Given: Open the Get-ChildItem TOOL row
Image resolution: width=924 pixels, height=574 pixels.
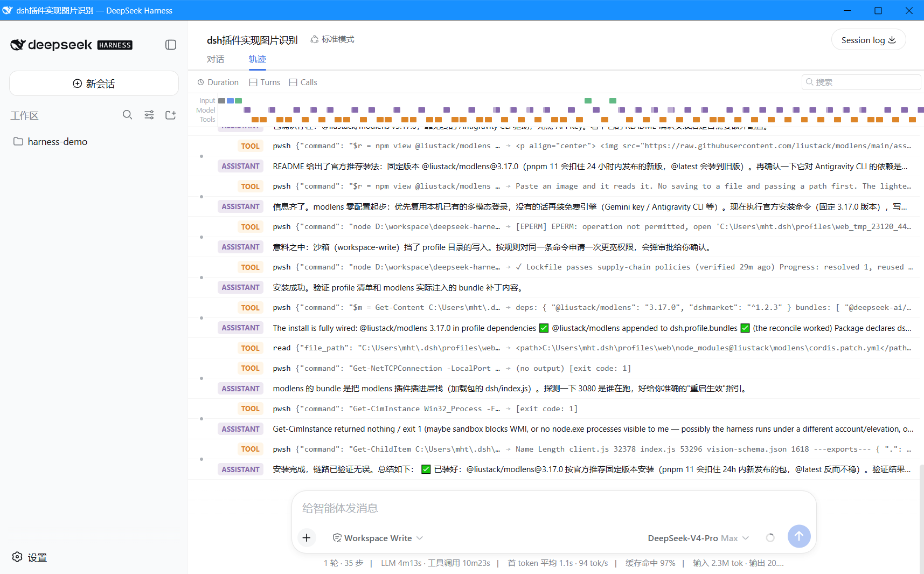Looking at the screenshot, I should point(553,449).
